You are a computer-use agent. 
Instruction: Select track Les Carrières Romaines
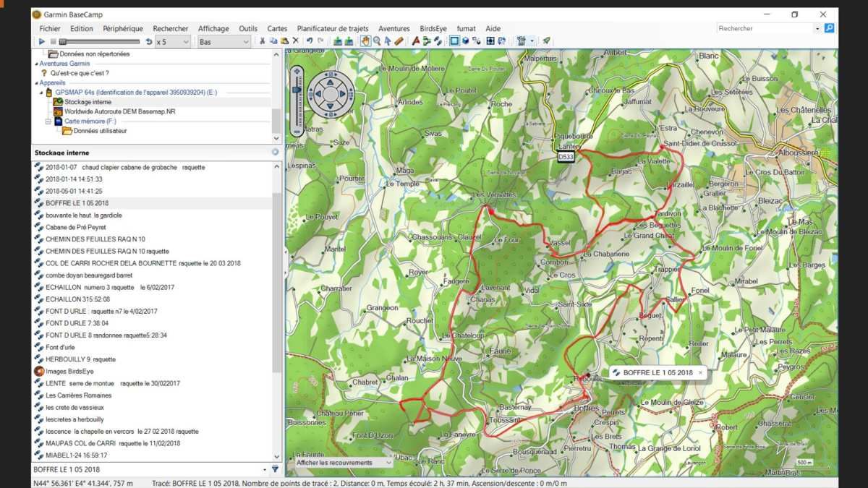tap(78, 395)
